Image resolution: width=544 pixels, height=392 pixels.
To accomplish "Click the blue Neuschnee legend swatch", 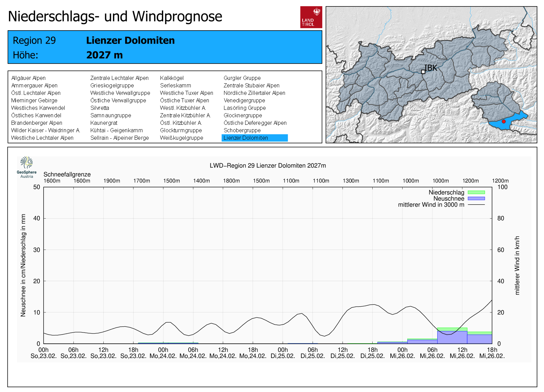I will point(476,199).
